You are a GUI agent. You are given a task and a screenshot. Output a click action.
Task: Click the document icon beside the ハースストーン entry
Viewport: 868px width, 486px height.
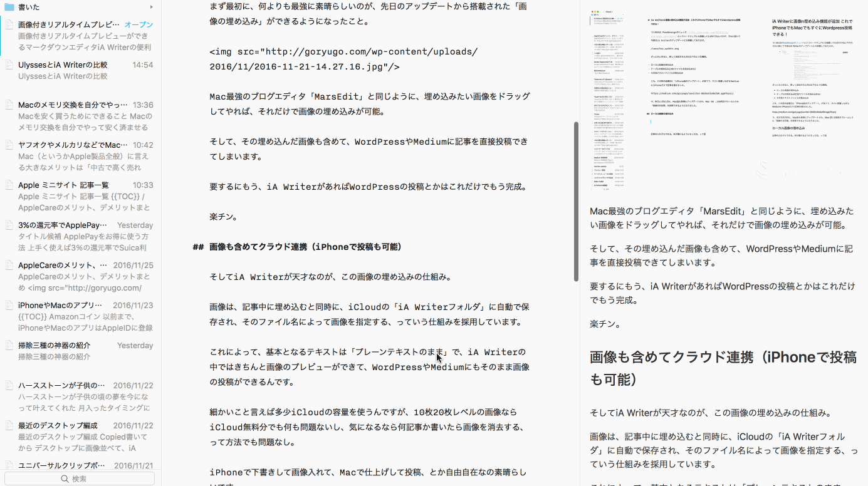pyautogui.click(x=9, y=385)
